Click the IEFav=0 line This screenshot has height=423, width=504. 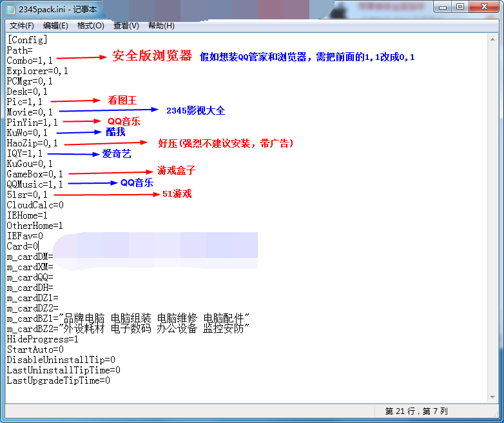[24, 236]
